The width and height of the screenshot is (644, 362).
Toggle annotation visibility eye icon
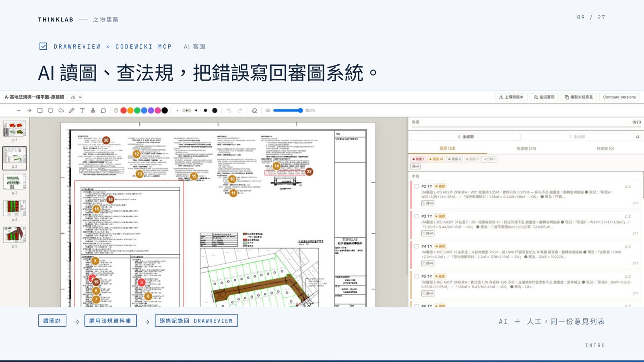(268, 110)
